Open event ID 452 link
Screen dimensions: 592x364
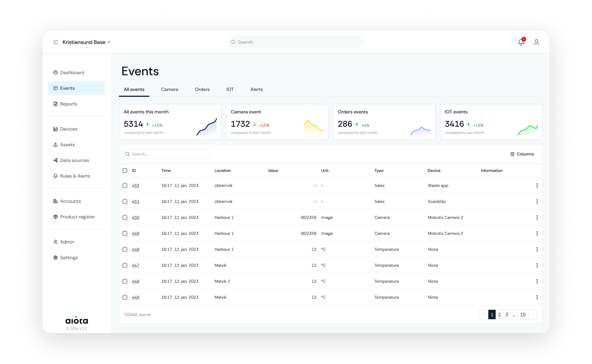(x=135, y=185)
